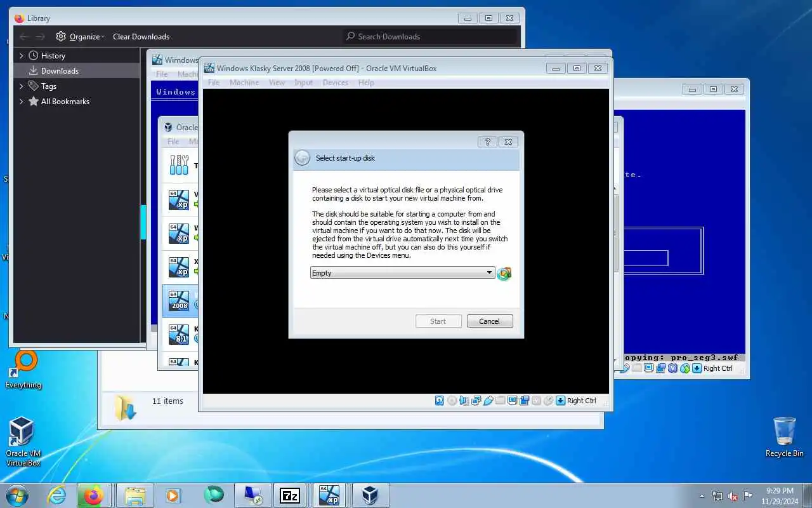Click the optical disk chooser icon beside Empty

(x=504, y=273)
